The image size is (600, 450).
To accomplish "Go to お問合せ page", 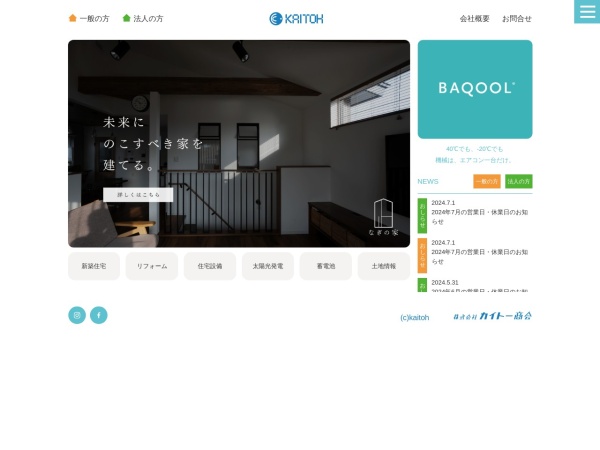I will coord(517,18).
